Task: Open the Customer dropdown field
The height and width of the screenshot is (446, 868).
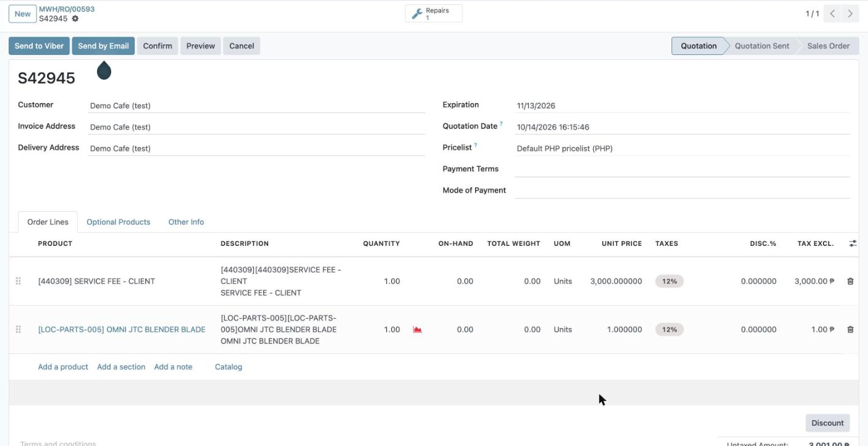Action: tap(256, 106)
